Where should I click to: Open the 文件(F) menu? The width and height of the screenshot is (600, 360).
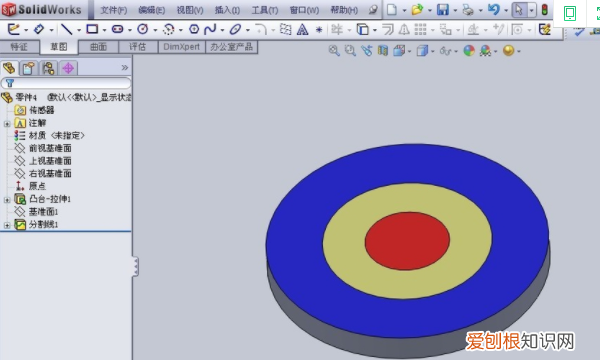coord(114,10)
